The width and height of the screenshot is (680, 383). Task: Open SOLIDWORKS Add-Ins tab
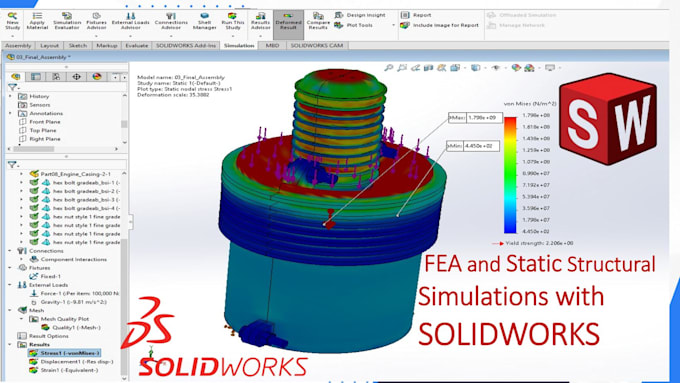[x=186, y=45]
